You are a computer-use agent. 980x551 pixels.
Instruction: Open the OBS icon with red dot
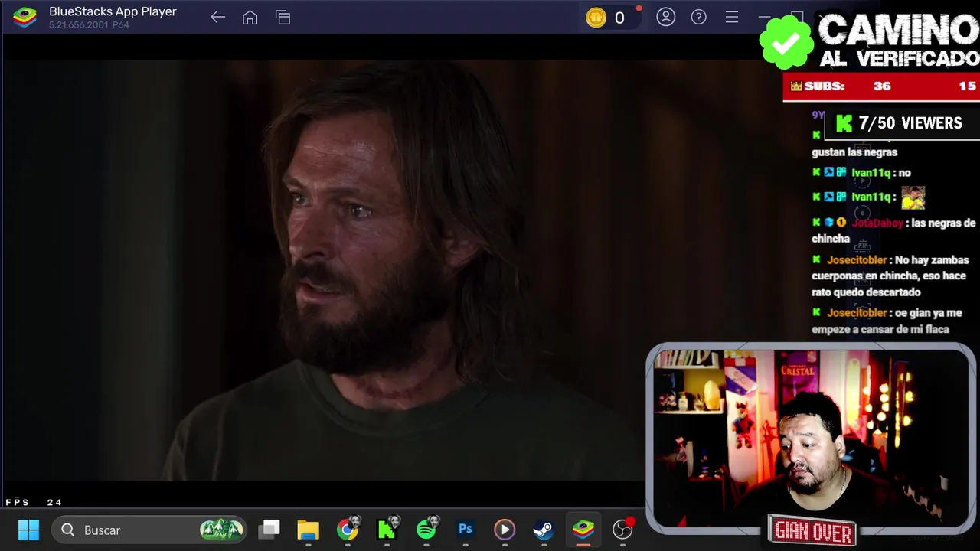(623, 529)
